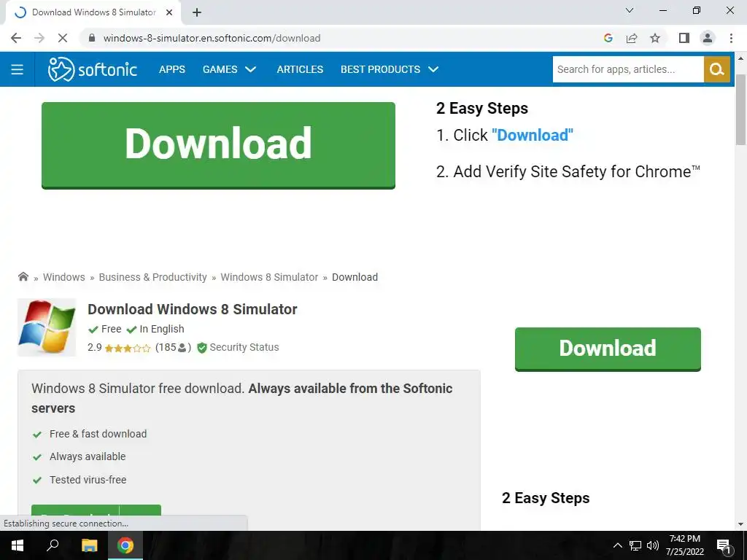This screenshot has width=747, height=560.
Task: Open Chrome three-dot menu
Action: 731,38
